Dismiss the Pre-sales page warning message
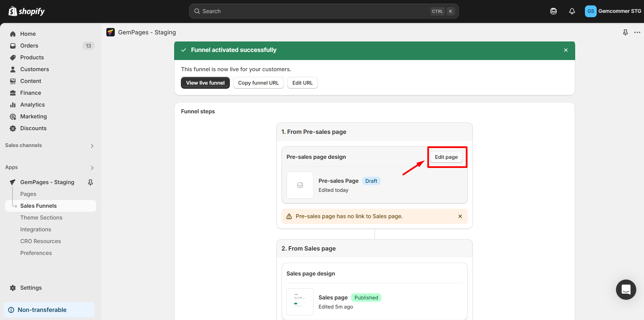 coord(460,216)
